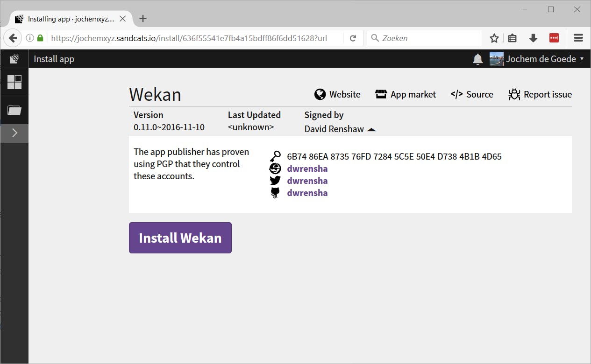Open the browser hamburger menu

(x=578, y=38)
